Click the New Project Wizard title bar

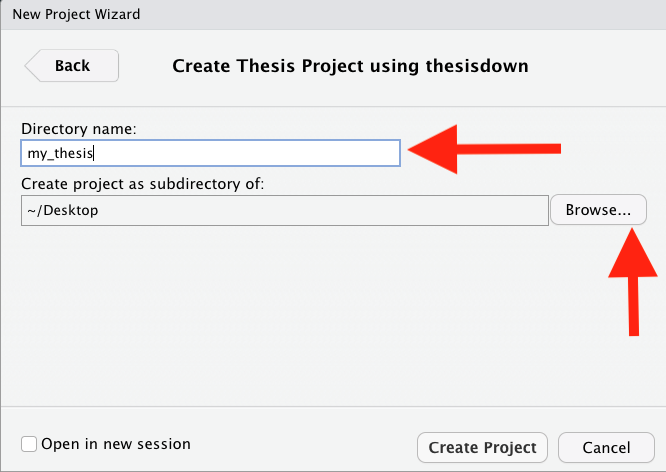(x=333, y=14)
